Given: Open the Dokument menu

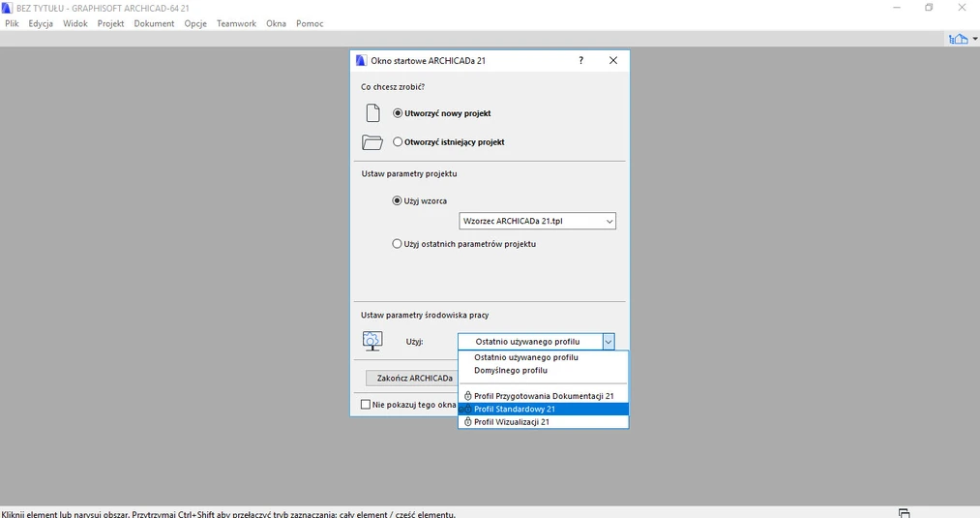Looking at the screenshot, I should (154, 24).
